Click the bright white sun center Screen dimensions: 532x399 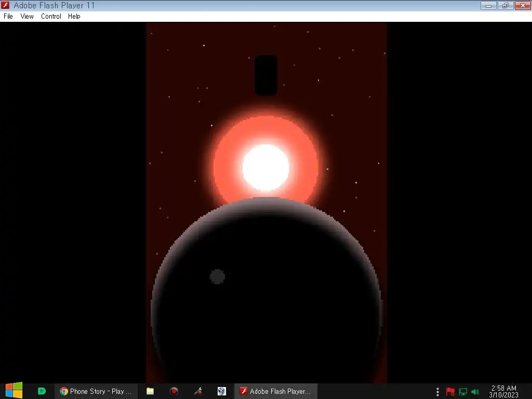click(x=265, y=167)
